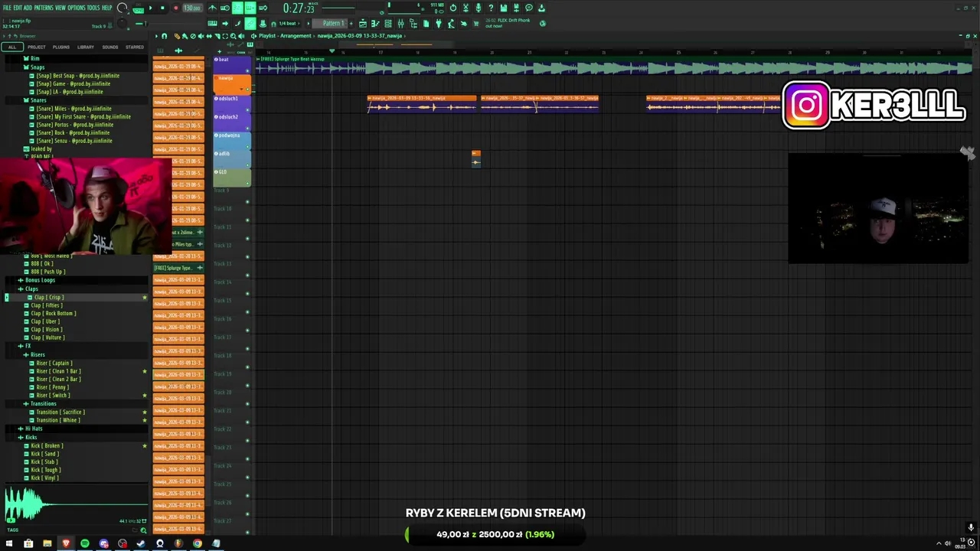Click the magnet snap icon in Playlist toolbar
This screenshot has width=980, height=551.
(x=164, y=36)
